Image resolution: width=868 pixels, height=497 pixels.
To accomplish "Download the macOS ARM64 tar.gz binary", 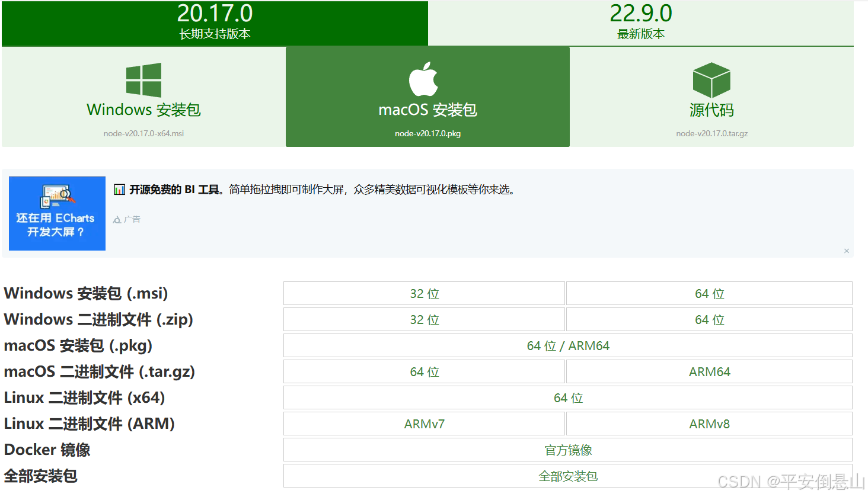I will click(x=709, y=371).
